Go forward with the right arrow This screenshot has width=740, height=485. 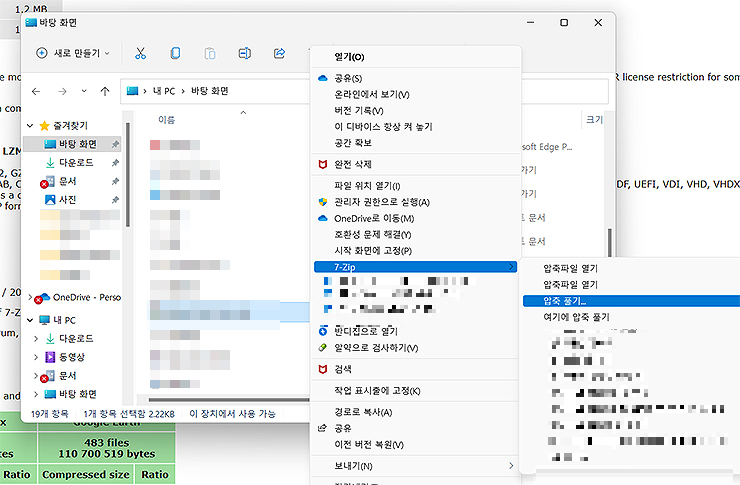tap(62, 91)
